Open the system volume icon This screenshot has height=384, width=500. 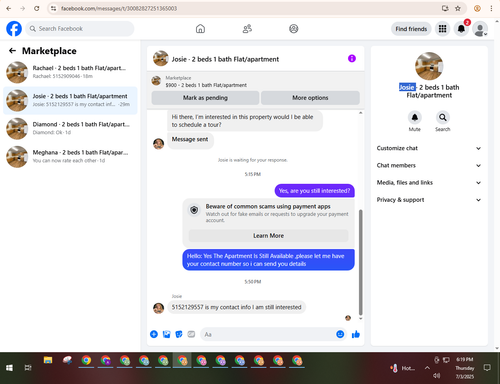point(437,376)
